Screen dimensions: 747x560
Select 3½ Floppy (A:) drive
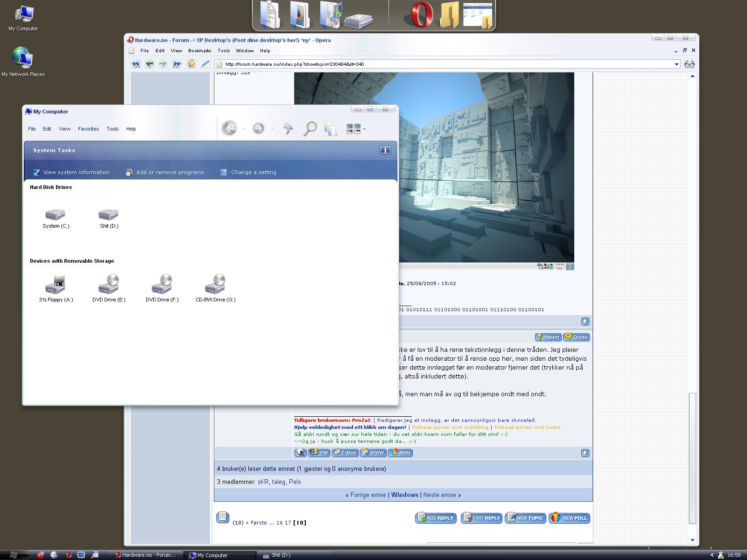(56, 288)
